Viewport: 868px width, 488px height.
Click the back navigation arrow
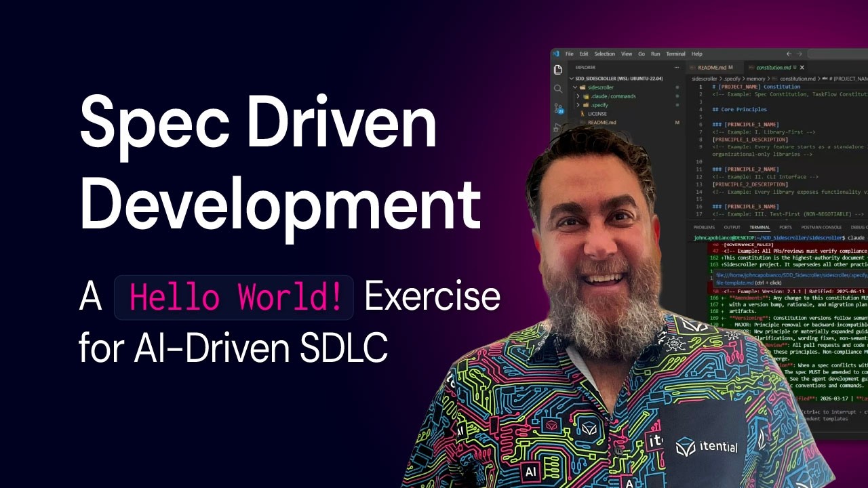[789, 54]
